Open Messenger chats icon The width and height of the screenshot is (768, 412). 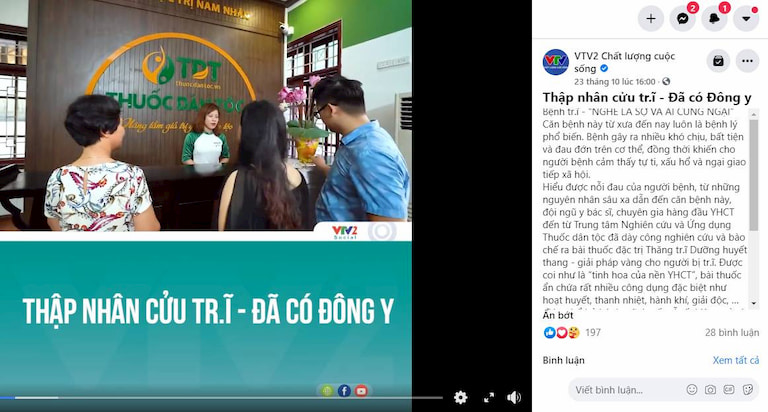[682, 19]
